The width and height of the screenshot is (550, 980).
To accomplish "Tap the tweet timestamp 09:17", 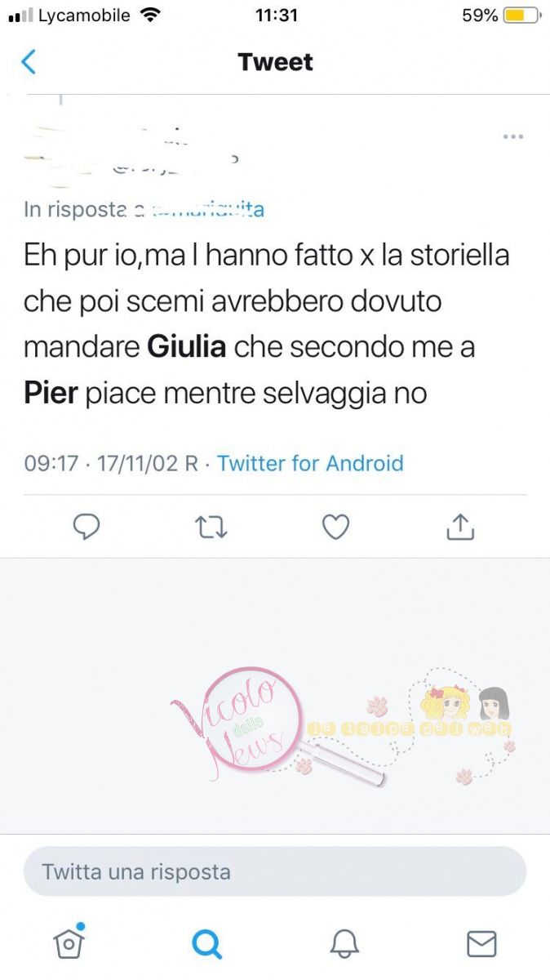I will (51, 463).
